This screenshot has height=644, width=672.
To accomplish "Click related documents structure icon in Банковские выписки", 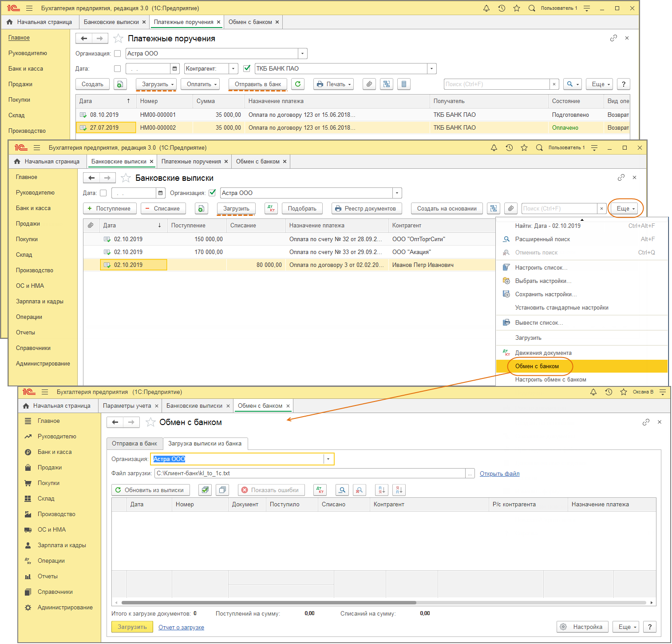I will pyautogui.click(x=494, y=208).
